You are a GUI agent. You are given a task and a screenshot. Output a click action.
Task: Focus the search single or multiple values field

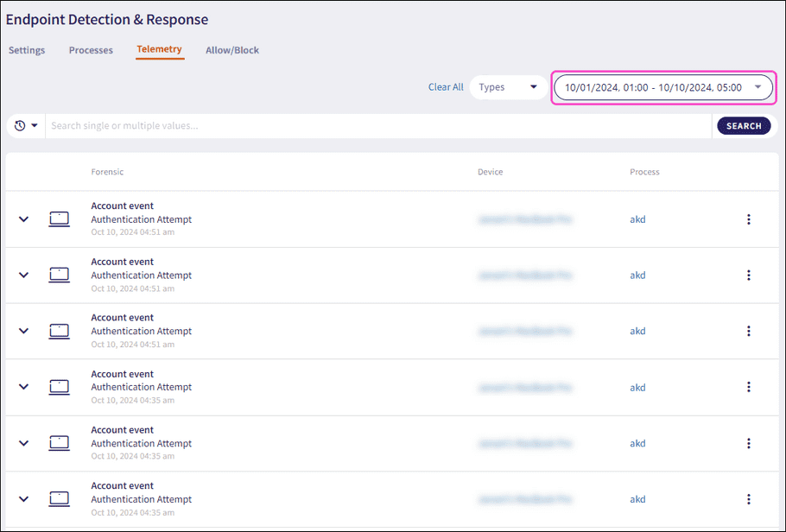pos(377,126)
